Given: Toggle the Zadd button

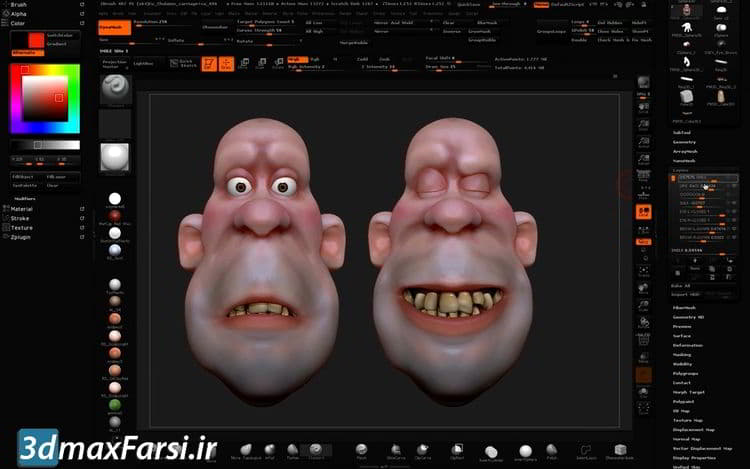Looking at the screenshot, I should pyautogui.click(x=363, y=59).
